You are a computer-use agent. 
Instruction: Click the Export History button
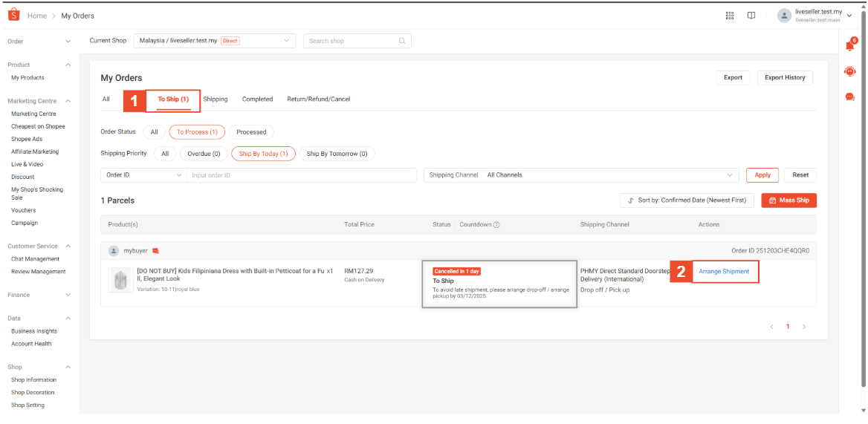[785, 77]
